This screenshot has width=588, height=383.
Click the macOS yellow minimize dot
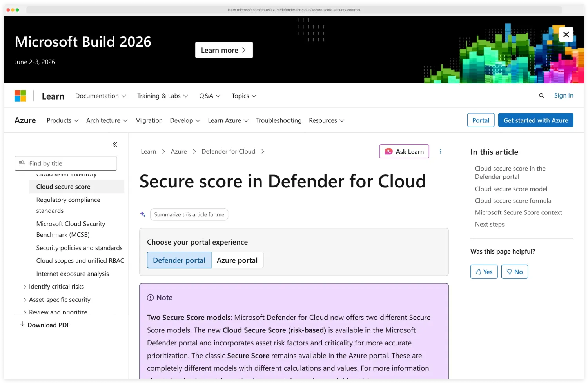coord(13,10)
